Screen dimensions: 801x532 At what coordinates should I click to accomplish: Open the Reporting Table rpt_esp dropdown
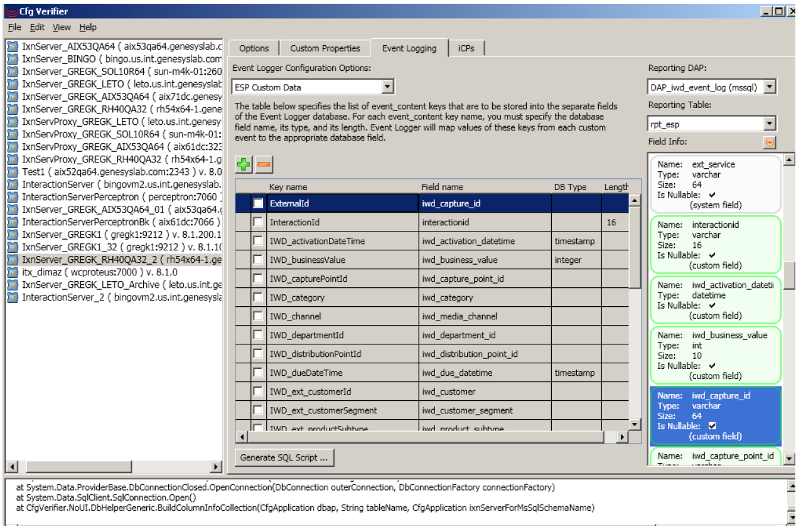pyautogui.click(x=770, y=124)
